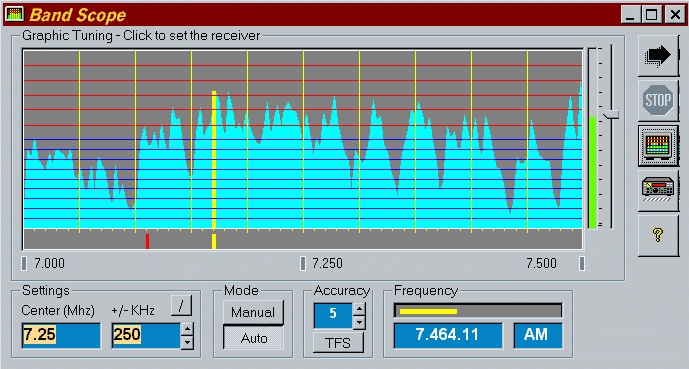The height and width of the screenshot is (369, 689).
Task: Click the 7.500 frequency label
Action: pos(541,264)
